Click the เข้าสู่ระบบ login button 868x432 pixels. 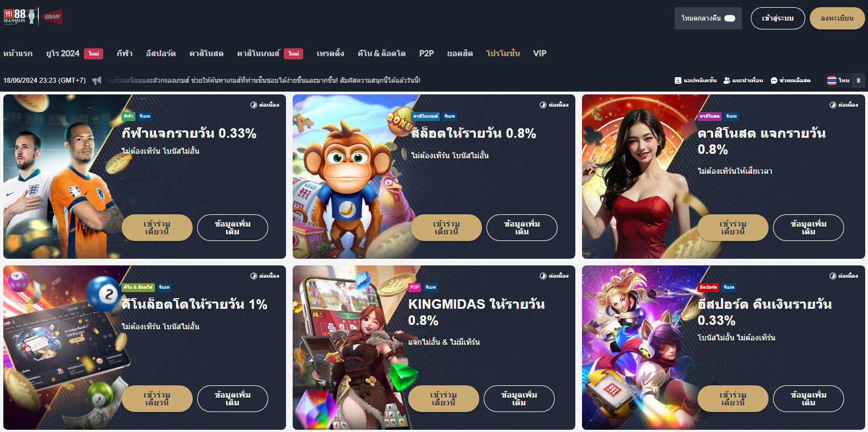tap(778, 18)
